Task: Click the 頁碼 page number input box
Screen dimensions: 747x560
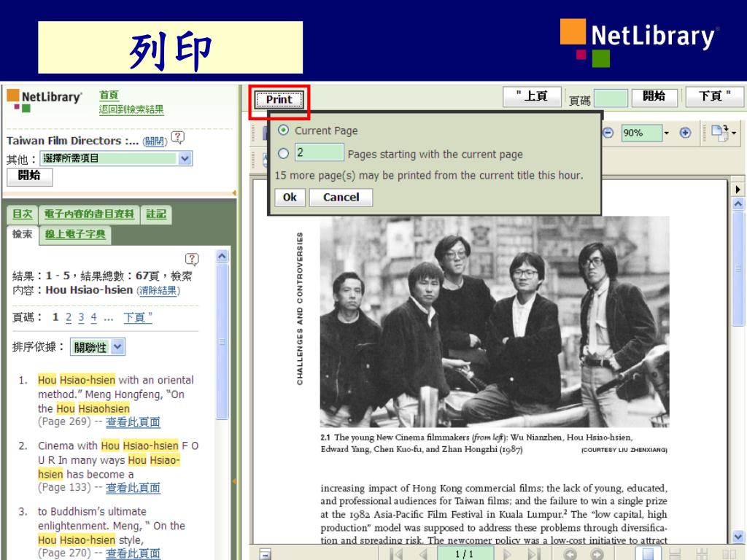Action: pos(611,98)
